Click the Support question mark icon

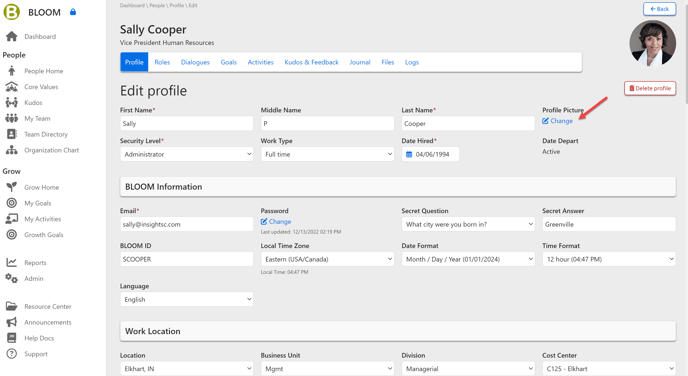pyautogui.click(x=12, y=354)
